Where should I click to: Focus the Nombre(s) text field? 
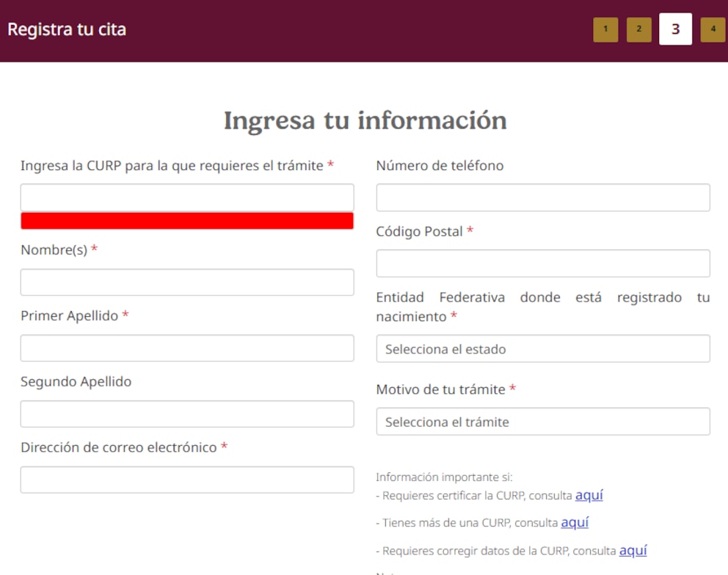(x=187, y=282)
